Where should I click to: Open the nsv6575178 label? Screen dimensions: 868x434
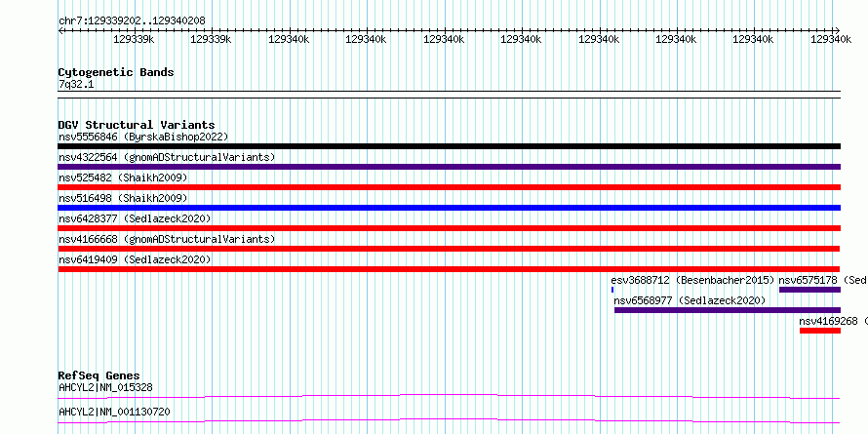tap(823, 280)
